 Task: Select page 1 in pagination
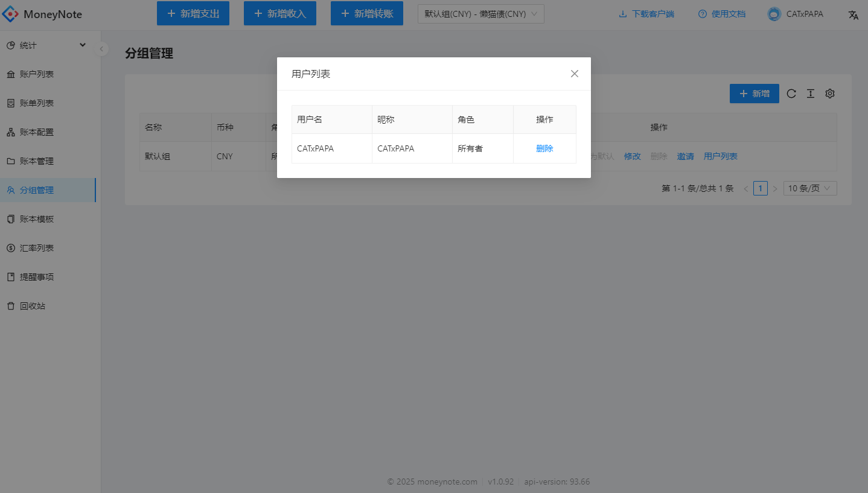click(761, 188)
